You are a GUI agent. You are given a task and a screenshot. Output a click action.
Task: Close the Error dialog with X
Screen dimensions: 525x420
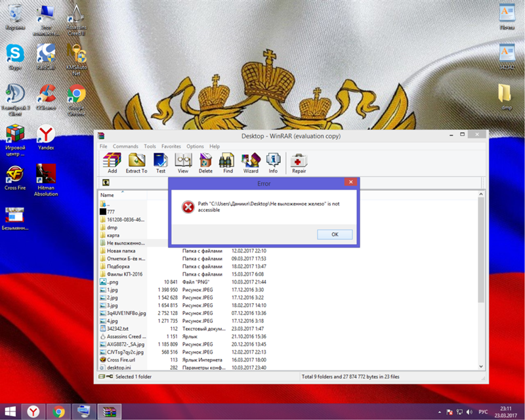pyautogui.click(x=350, y=182)
